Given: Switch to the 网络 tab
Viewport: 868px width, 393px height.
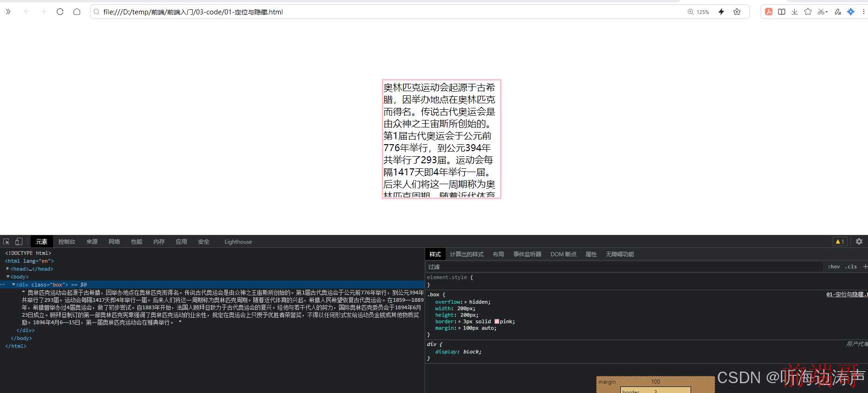Looking at the screenshot, I should click(x=114, y=242).
